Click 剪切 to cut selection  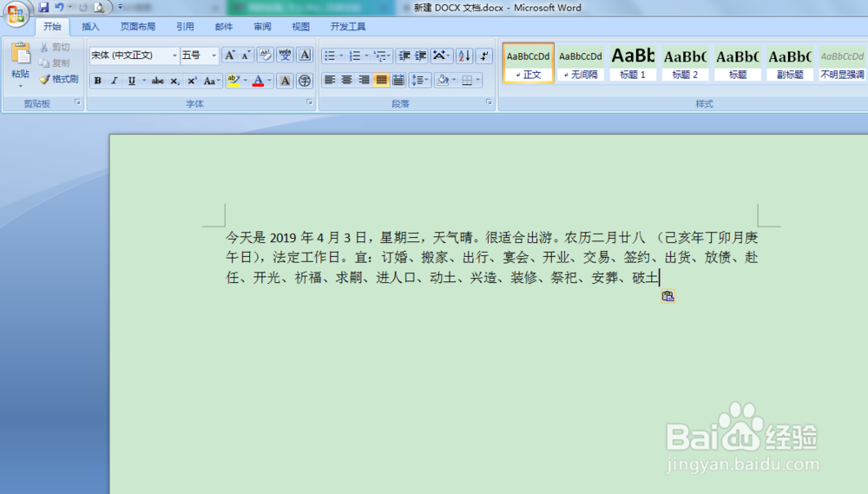[x=56, y=47]
